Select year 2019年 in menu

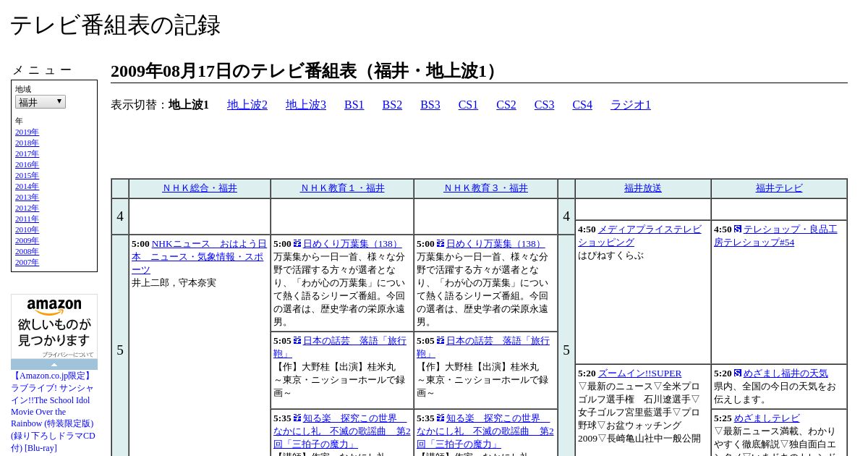tap(27, 132)
